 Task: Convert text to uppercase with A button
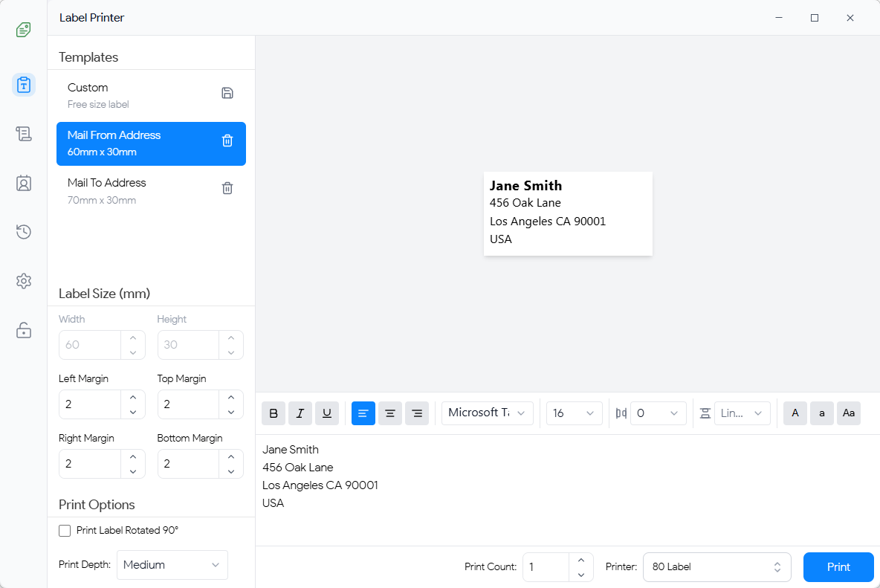795,413
